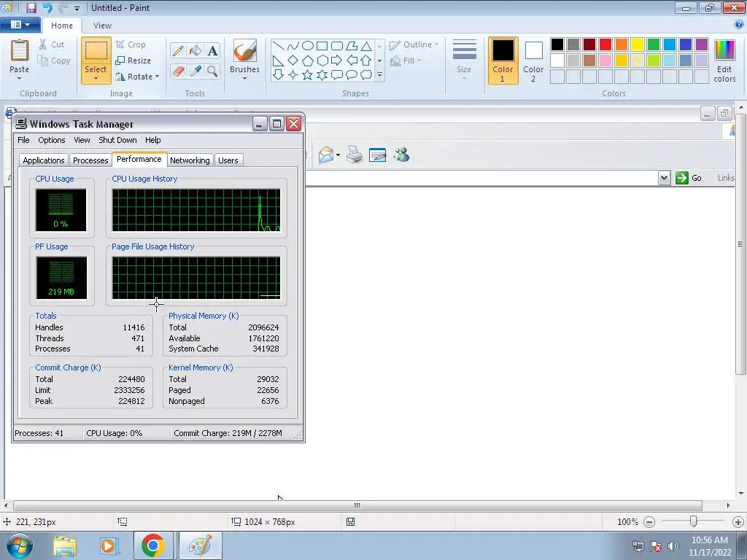Screen dimensions: 747x560
Task: Open Task Manager Options menu
Action: 52,140
